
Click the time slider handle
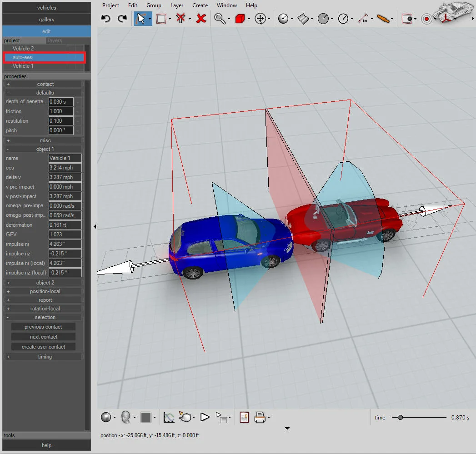(400, 418)
